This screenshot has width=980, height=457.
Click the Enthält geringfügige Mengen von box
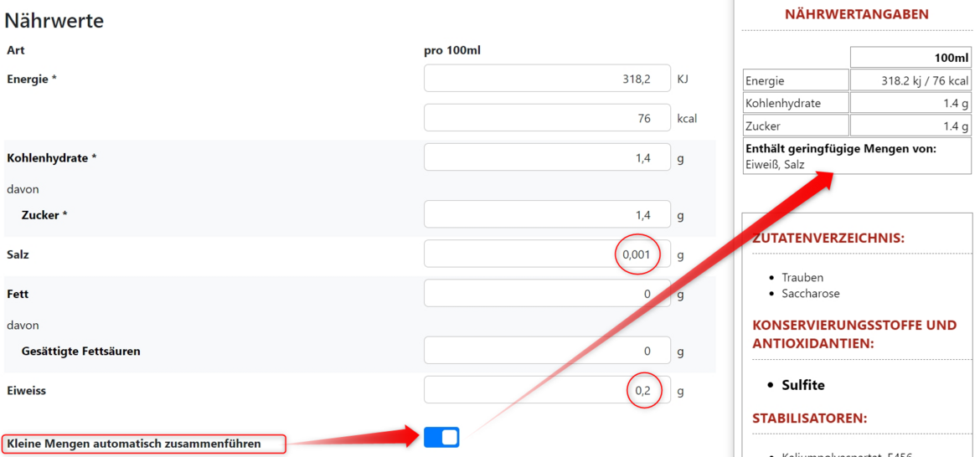(x=858, y=156)
